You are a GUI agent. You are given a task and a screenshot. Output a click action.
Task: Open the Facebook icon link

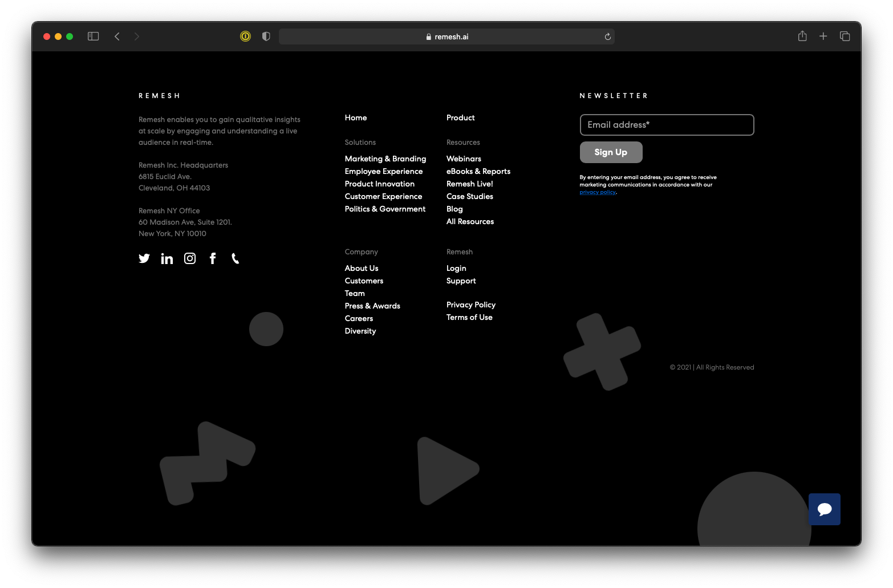pyautogui.click(x=213, y=258)
